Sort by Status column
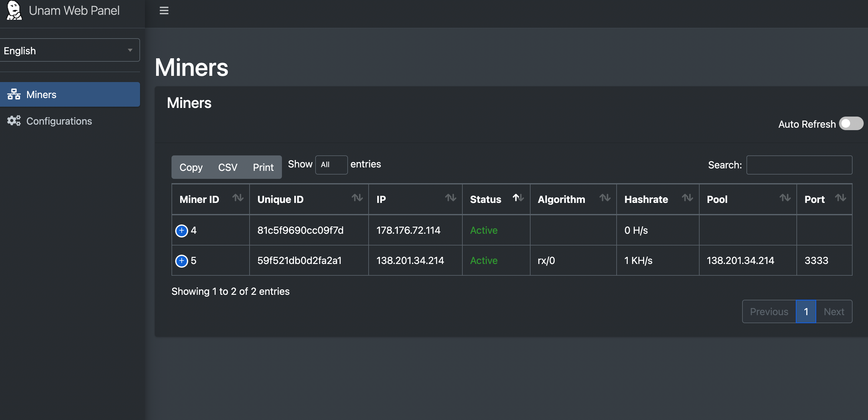 pyautogui.click(x=496, y=199)
